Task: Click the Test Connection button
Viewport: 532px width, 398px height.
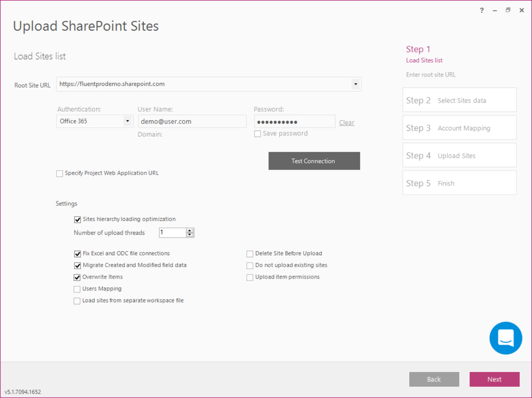Action: [x=314, y=161]
